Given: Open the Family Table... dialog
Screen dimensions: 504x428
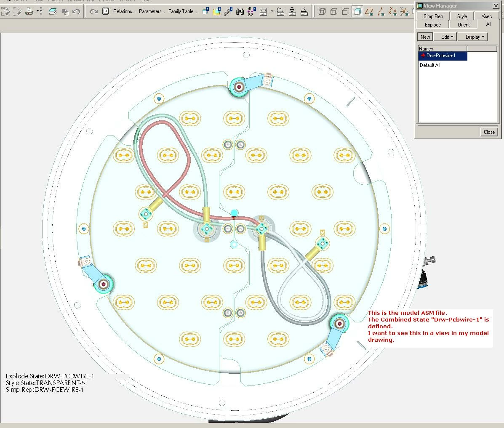Looking at the screenshot, I should point(183,11).
